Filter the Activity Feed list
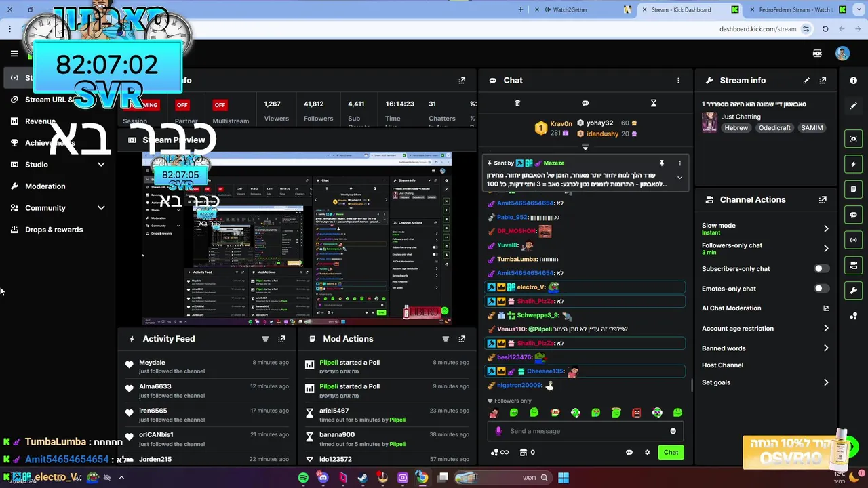 pyautogui.click(x=265, y=339)
